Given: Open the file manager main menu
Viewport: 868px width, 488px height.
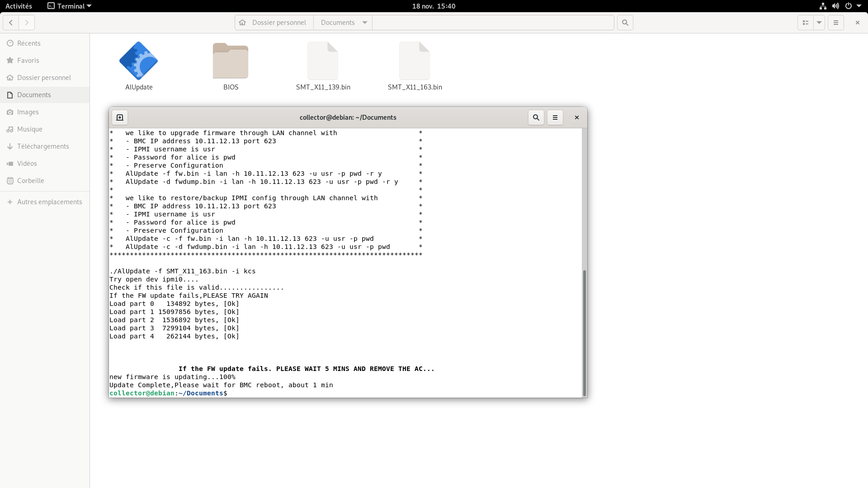Looking at the screenshot, I should click(x=836, y=23).
